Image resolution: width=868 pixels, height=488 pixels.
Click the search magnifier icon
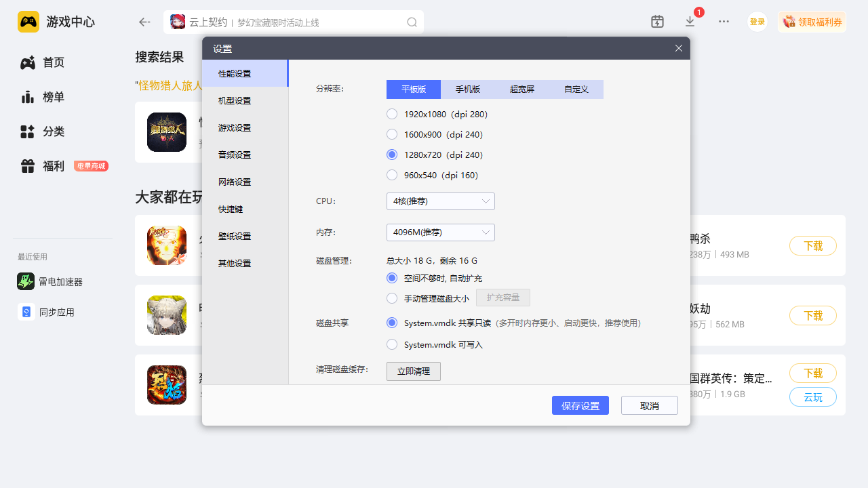[412, 22]
